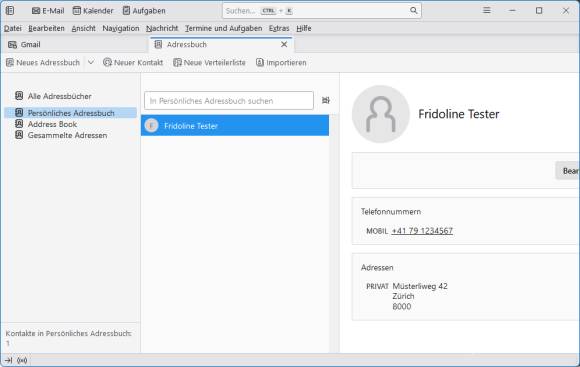Click the online status icon in status bar
Viewport: 580px width, 367px height.
[x=22, y=360]
